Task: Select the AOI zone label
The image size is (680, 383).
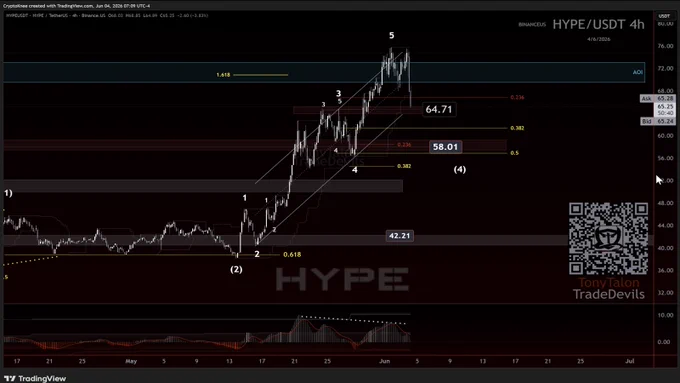Action: point(638,72)
